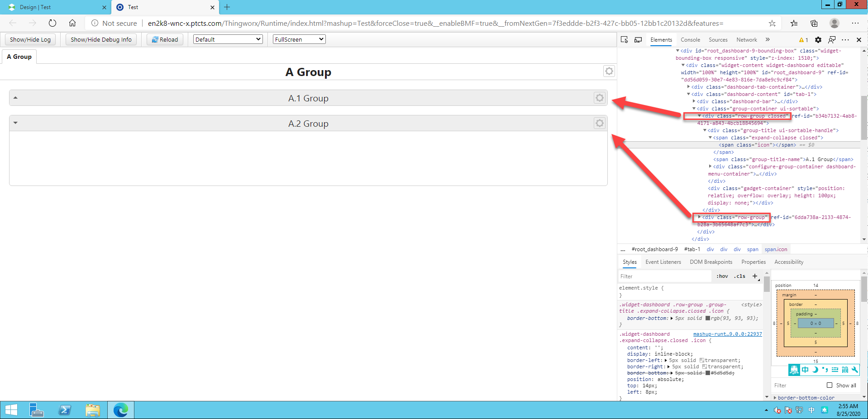Enable the Show all checkbox in Computed pane

830,385
